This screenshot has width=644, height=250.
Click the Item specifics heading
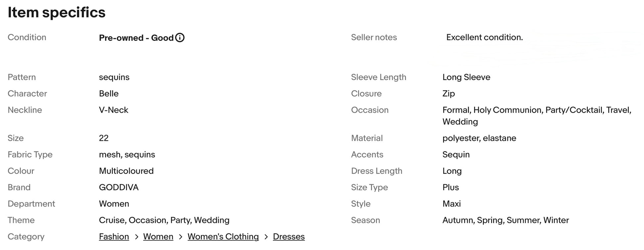pos(57,13)
